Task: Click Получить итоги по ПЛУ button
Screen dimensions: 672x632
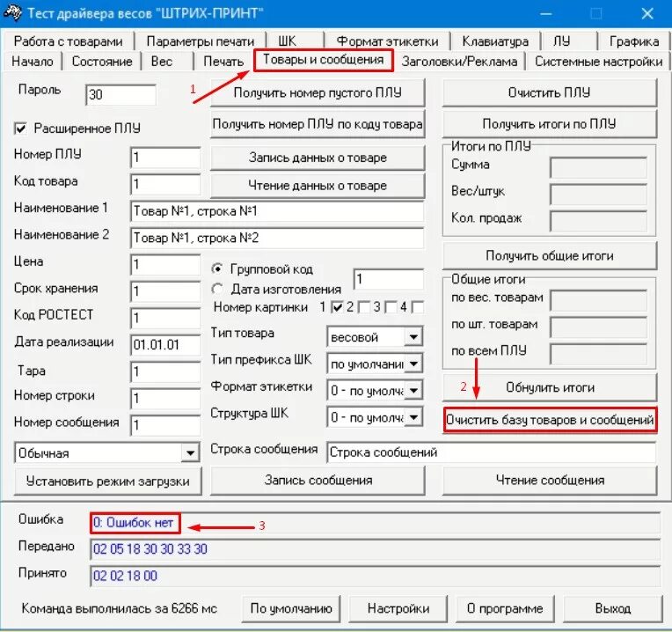Action: [x=550, y=124]
